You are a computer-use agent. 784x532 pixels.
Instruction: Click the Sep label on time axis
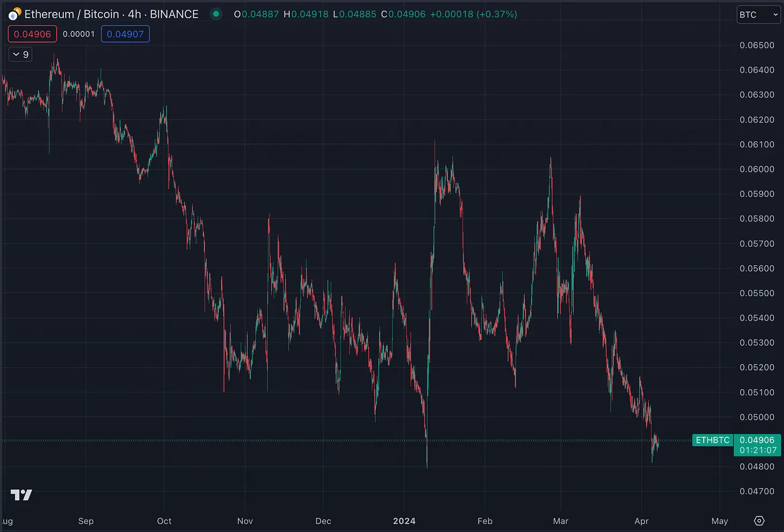[x=86, y=521]
